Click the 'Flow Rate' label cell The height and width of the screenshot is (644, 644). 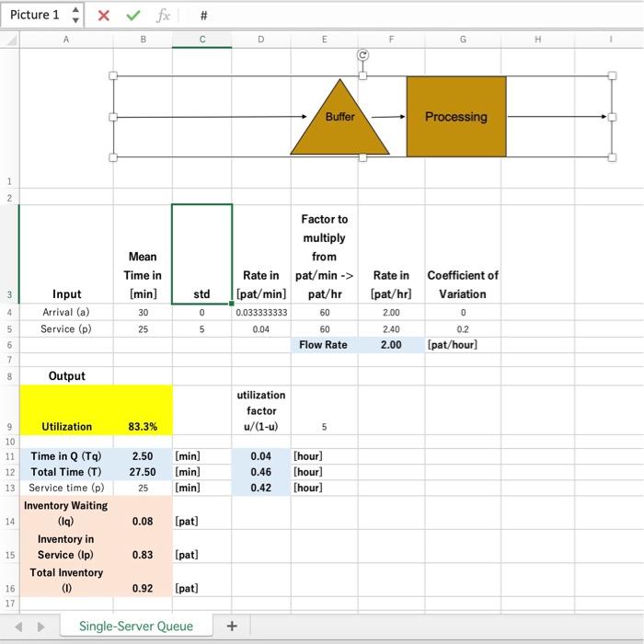(x=324, y=345)
